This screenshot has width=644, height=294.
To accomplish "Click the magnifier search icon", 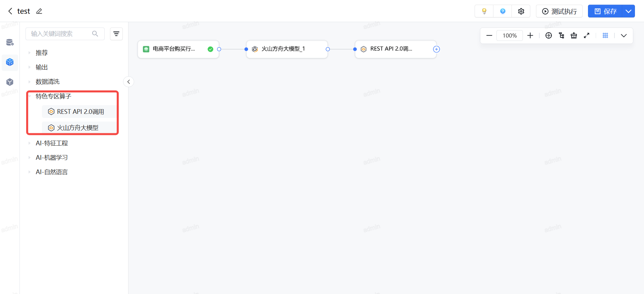I will (x=95, y=34).
